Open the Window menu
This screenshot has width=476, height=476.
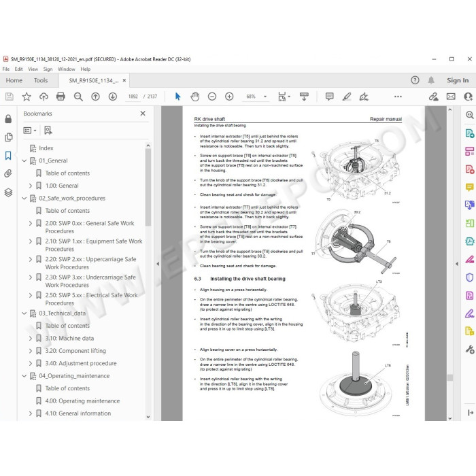coord(66,69)
